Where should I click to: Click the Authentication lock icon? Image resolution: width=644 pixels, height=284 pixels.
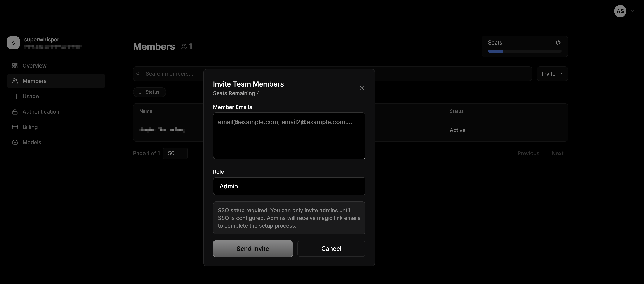(15, 111)
